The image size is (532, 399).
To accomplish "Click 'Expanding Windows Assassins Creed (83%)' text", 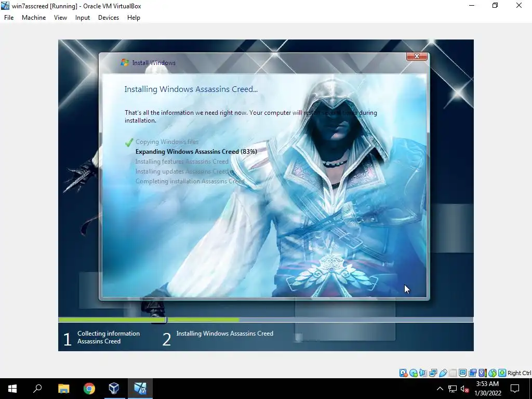I will click(196, 152).
